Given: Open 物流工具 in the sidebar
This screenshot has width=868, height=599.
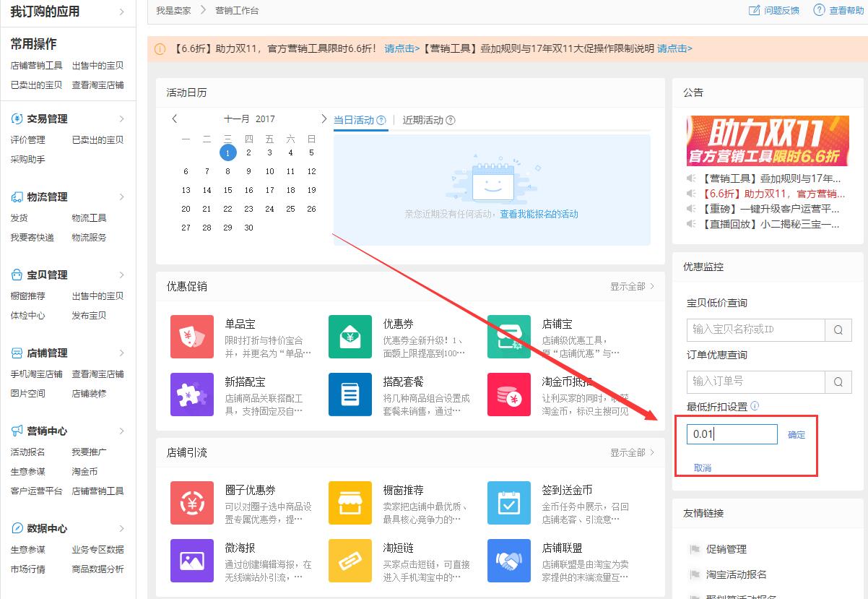Looking at the screenshot, I should pyautogui.click(x=89, y=217).
